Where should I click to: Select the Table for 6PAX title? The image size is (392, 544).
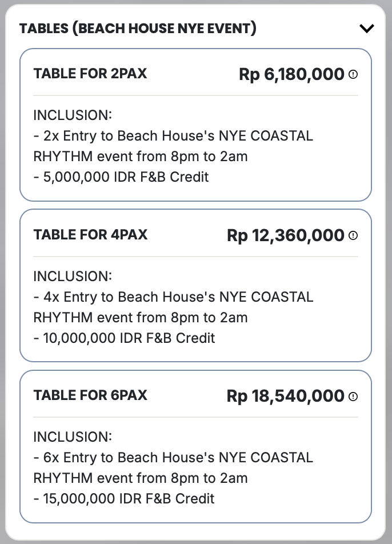pos(90,395)
